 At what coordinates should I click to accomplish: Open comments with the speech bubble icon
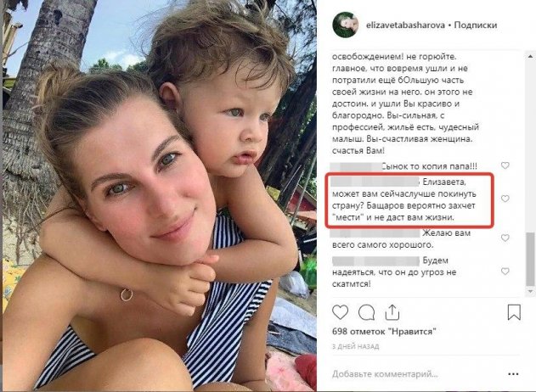[x=366, y=312]
